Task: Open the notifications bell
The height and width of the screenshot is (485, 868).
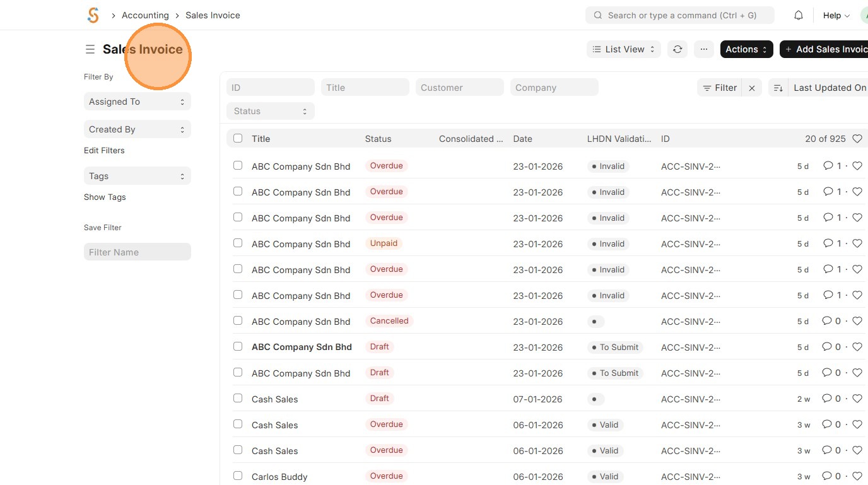Action: point(799,15)
